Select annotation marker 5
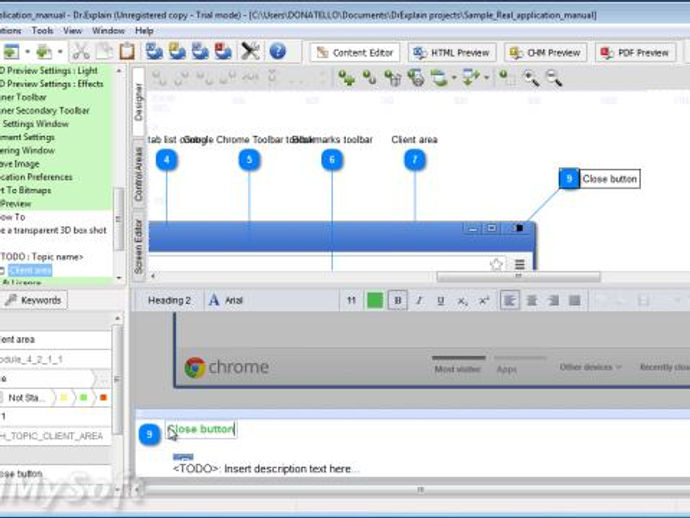 [x=250, y=160]
